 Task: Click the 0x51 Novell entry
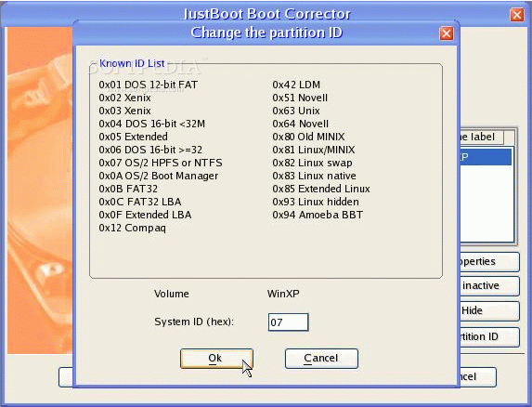300,98
